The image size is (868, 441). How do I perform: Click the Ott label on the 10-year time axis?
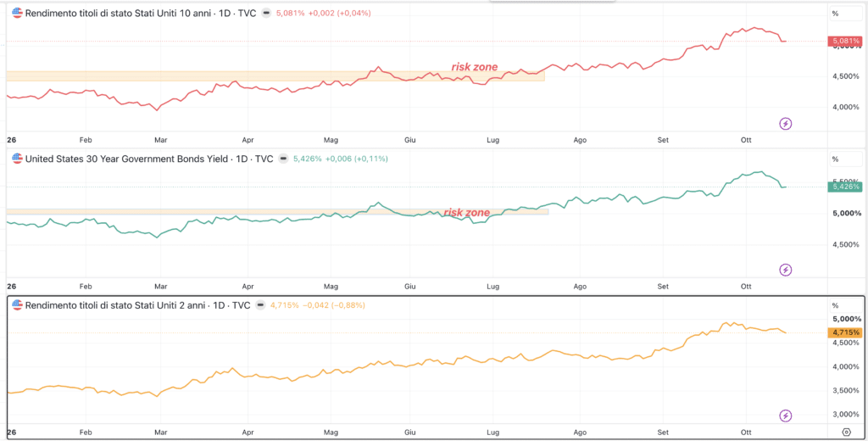[x=746, y=140]
